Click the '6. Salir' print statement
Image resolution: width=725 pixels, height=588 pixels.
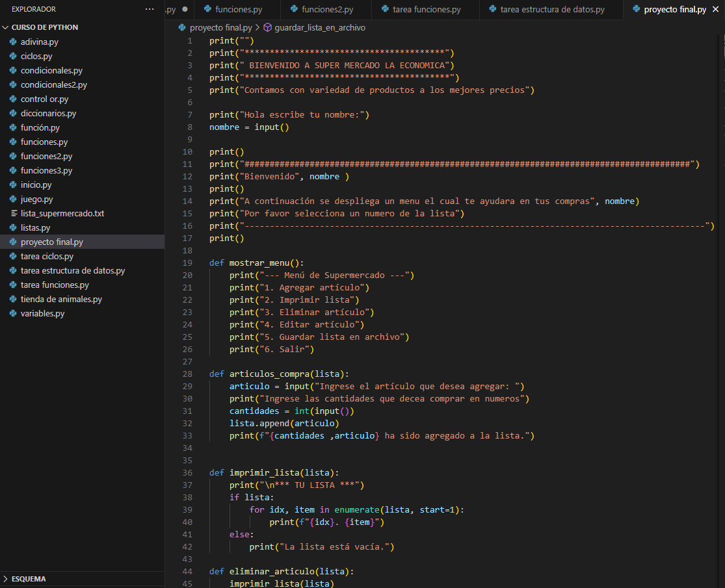click(272, 349)
